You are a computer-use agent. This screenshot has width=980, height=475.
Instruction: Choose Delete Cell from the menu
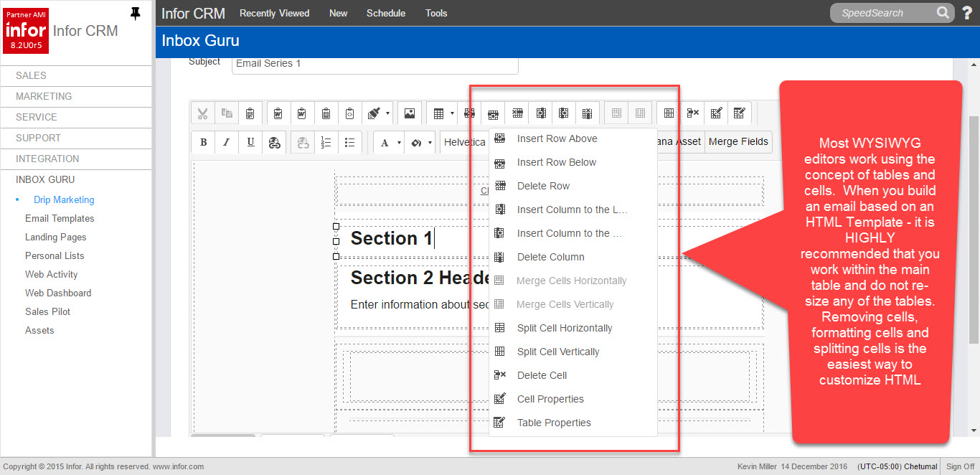click(x=573, y=375)
